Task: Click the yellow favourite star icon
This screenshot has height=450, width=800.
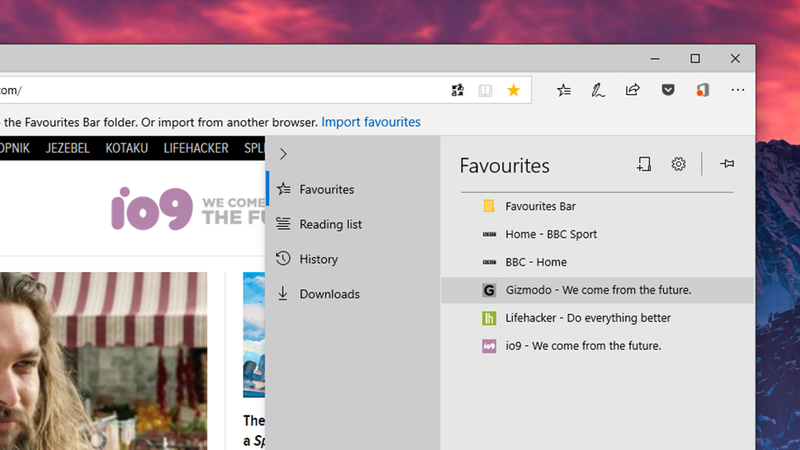Action: (513, 90)
